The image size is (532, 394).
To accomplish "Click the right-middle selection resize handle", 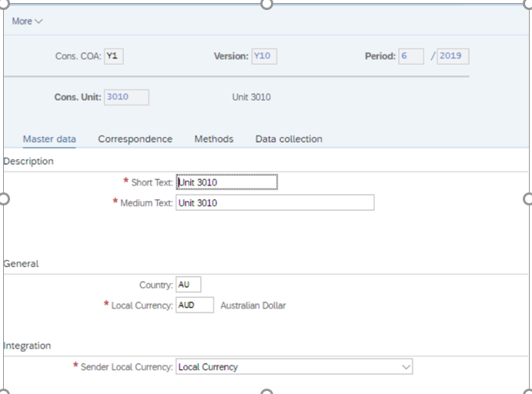I will [x=528, y=199].
